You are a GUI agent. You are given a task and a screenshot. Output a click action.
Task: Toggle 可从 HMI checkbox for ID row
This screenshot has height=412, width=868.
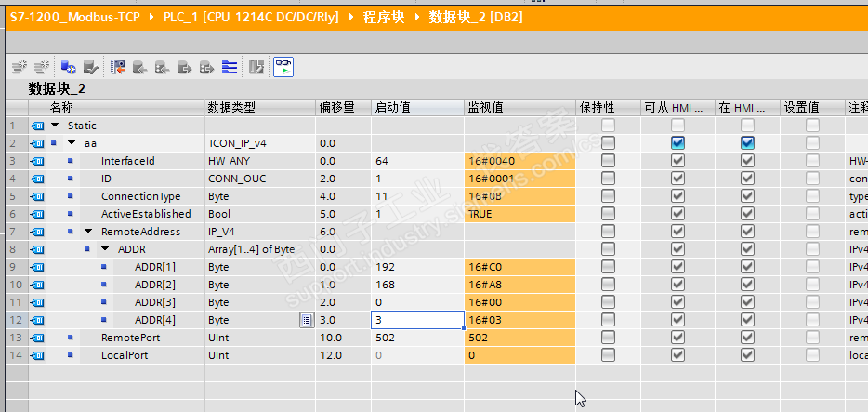point(677,179)
